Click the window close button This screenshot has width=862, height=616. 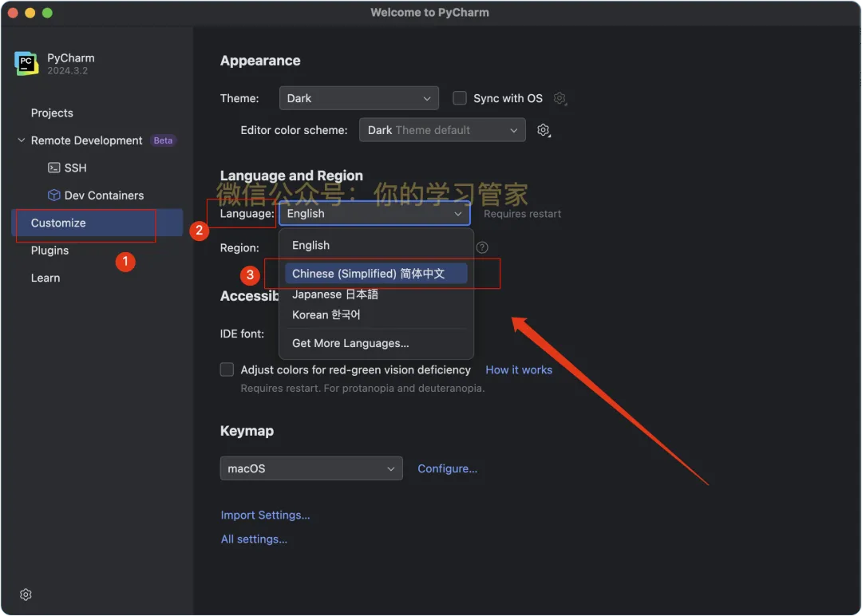coord(14,13)
